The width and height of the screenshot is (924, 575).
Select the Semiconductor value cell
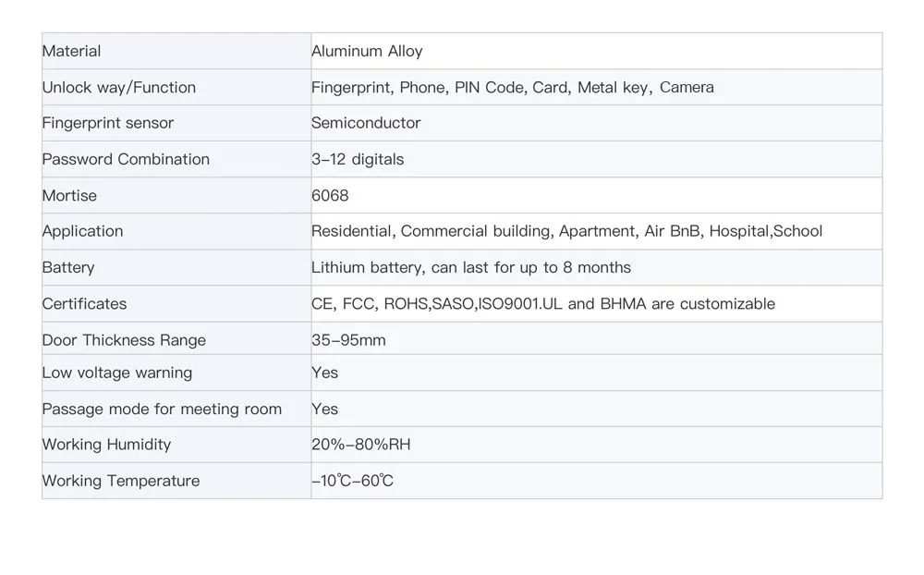(596, 123)
